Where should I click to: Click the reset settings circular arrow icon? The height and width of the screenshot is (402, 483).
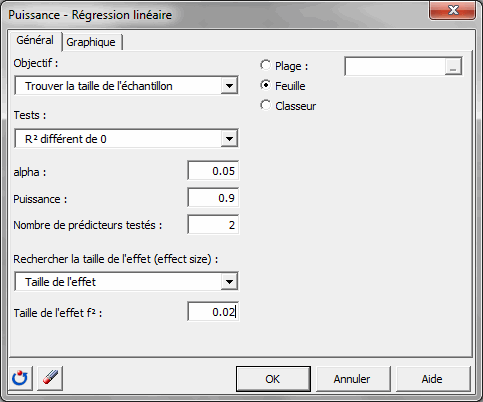pyautogui.click(x=21, y=378)
